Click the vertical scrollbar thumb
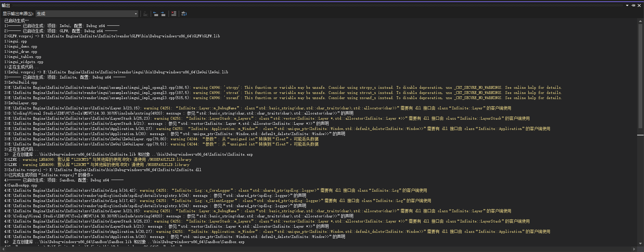This screenshot has height=252, width=644. (x=640, y=76)
